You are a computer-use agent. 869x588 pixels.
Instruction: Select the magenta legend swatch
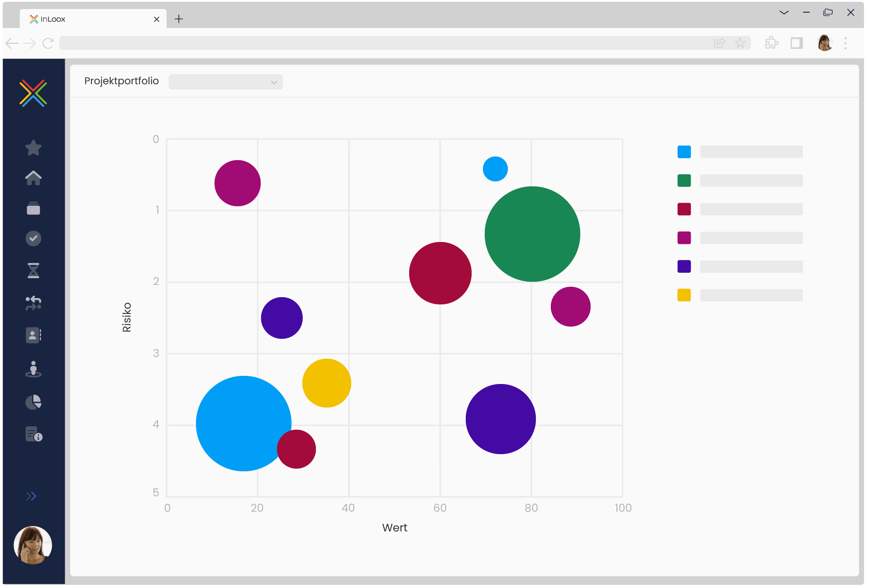pyautogui.click(x=684, y=237)
